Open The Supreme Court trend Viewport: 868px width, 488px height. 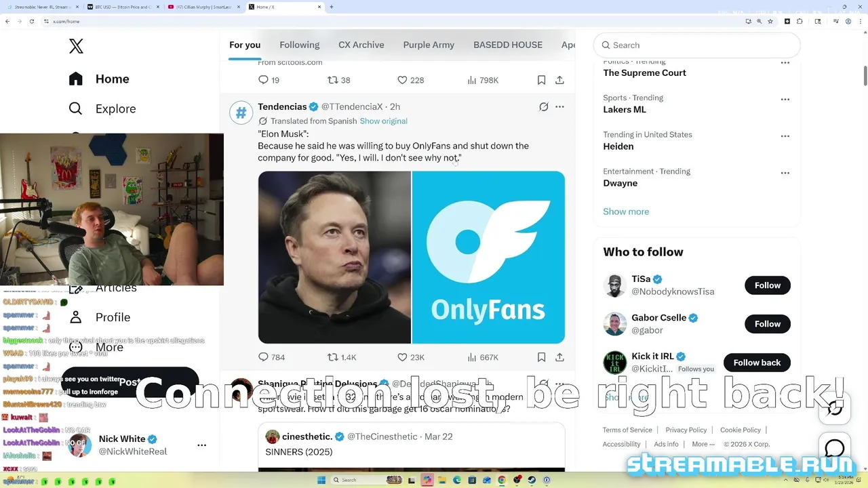pos(644,73)
